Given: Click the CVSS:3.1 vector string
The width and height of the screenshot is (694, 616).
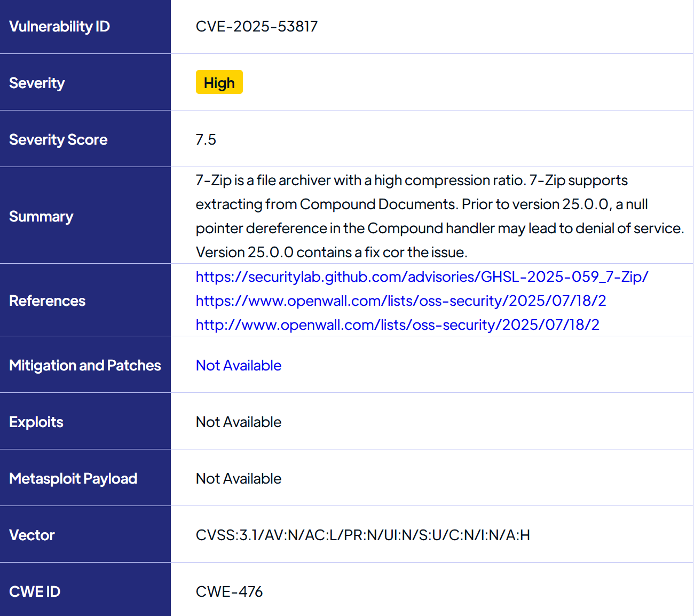Looking at the screenshot, I should point(363,535).
